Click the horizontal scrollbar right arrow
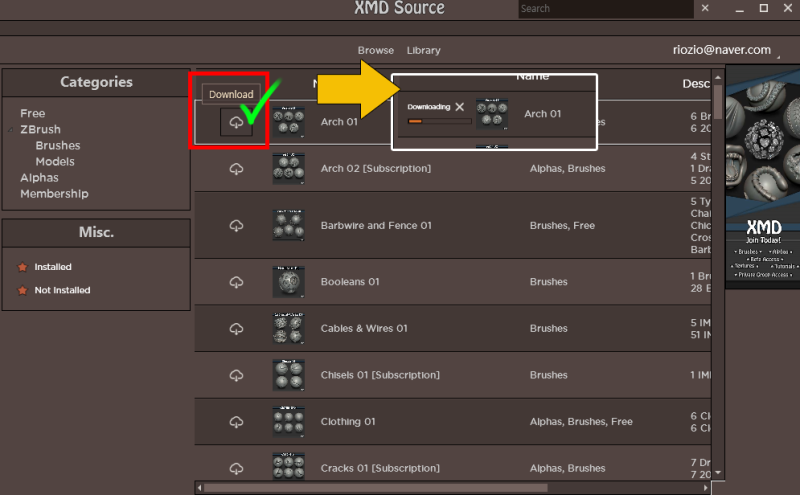 (x=706, y=488)
